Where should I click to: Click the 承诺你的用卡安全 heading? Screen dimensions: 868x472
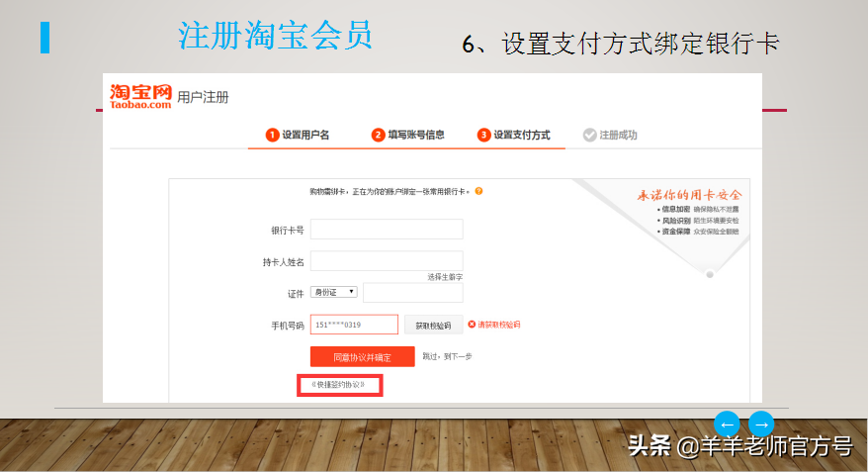click(689, 195)
